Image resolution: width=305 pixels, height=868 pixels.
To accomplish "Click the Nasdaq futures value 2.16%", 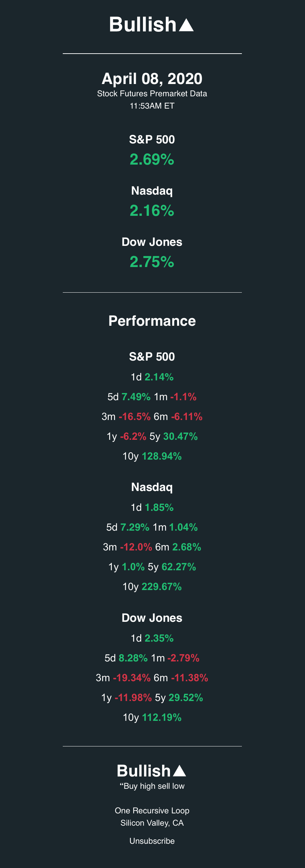I will [152, 211].
